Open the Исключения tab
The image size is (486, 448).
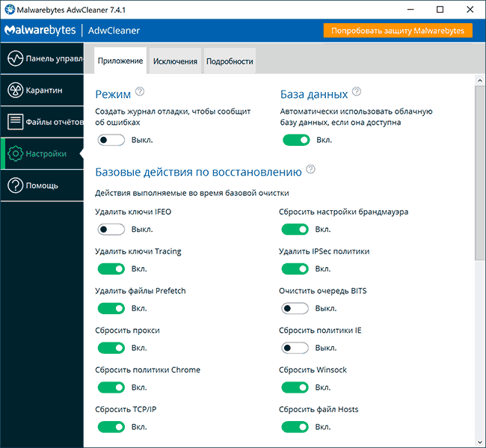click(x=175, y=61)
